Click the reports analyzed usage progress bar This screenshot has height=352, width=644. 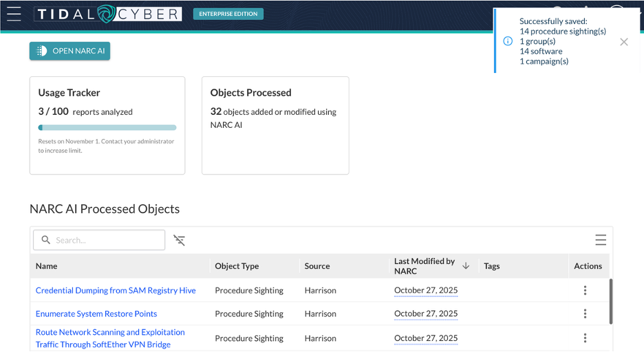click(x=107, y=127)
